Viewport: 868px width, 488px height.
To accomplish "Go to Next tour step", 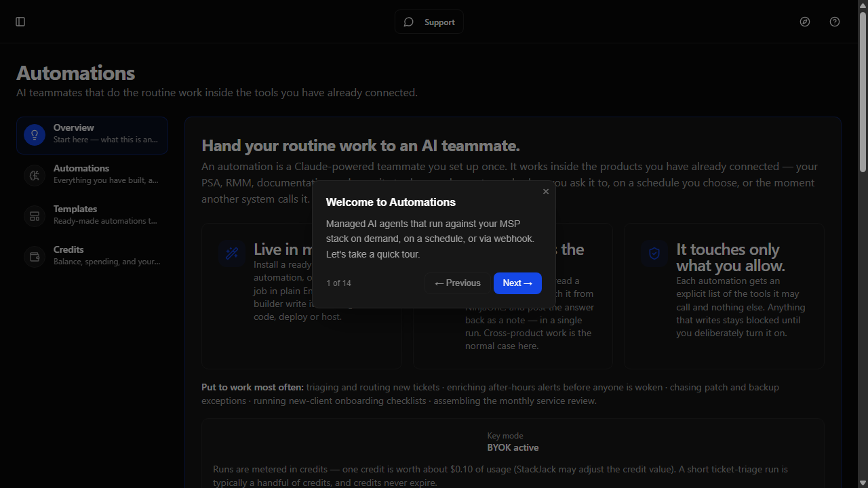I will (x=517, y=283).
